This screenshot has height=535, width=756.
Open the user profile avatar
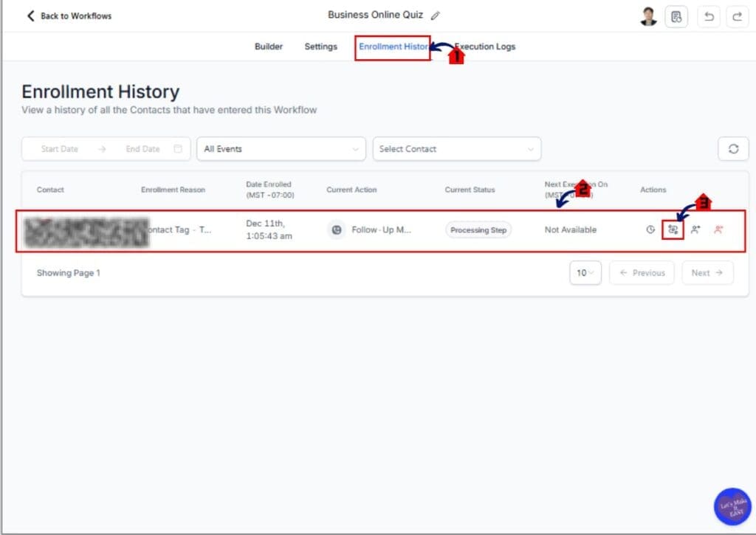647,15
